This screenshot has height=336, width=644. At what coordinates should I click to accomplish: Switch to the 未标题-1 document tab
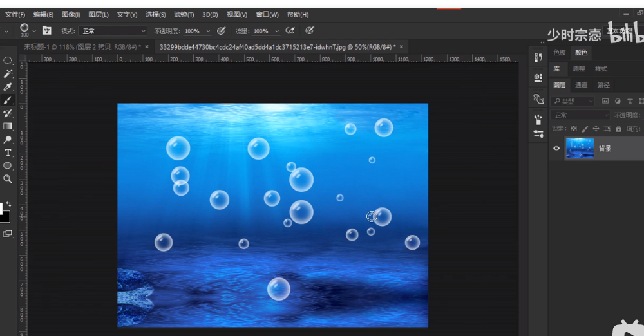tap(82, 47)
